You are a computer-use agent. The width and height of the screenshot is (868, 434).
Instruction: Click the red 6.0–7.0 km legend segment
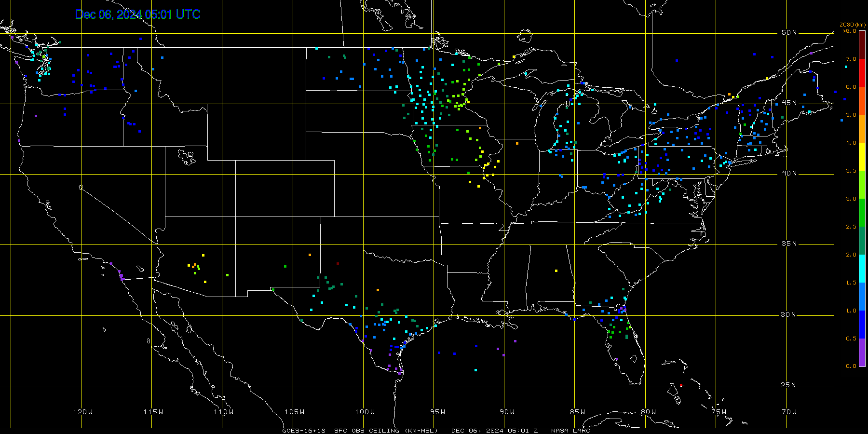click(862, 73)
